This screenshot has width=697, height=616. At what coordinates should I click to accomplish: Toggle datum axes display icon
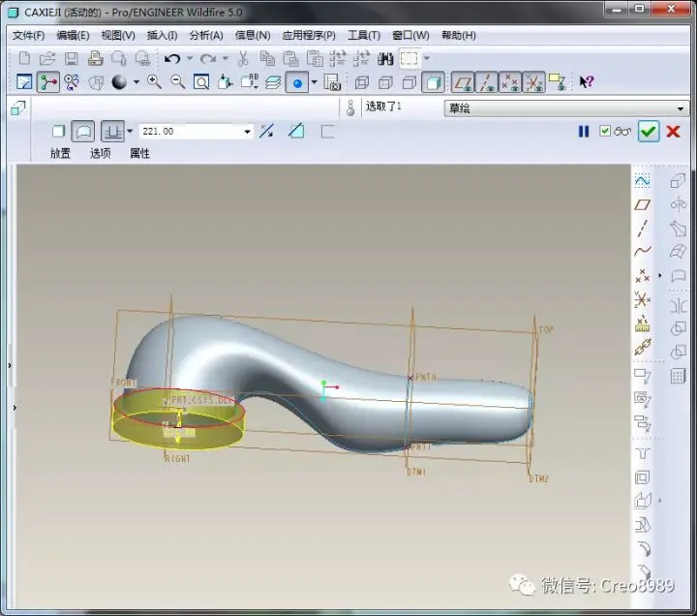(x=486, y=82)
